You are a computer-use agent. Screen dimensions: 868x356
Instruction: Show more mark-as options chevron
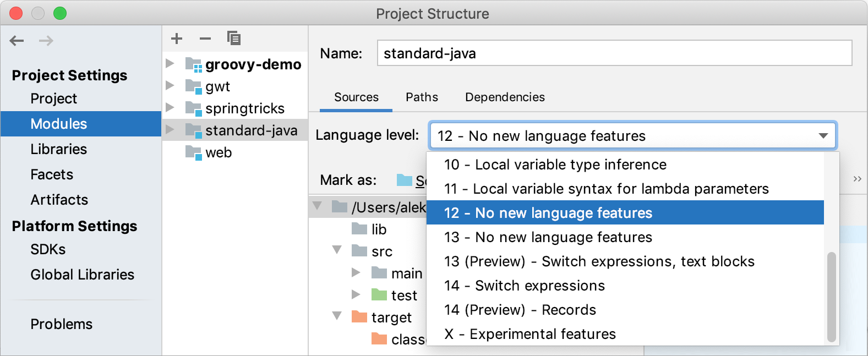tap(857, 179)
